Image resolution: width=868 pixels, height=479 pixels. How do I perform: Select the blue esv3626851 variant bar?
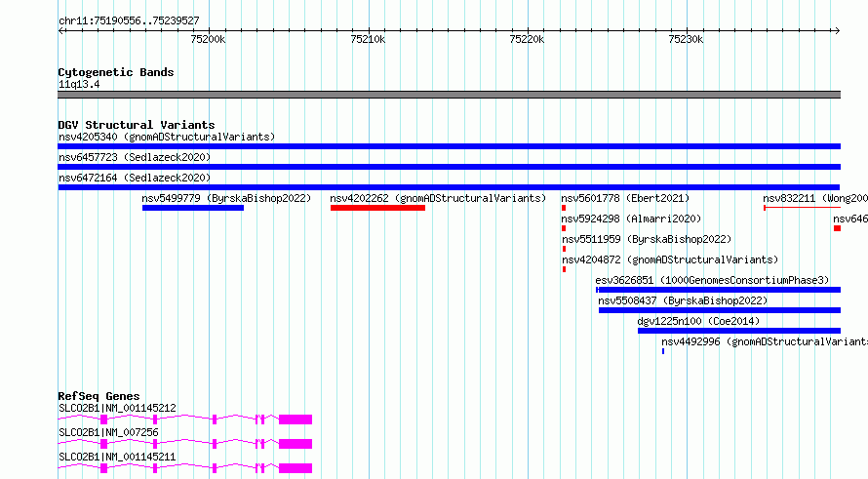(x=718, y=290)
